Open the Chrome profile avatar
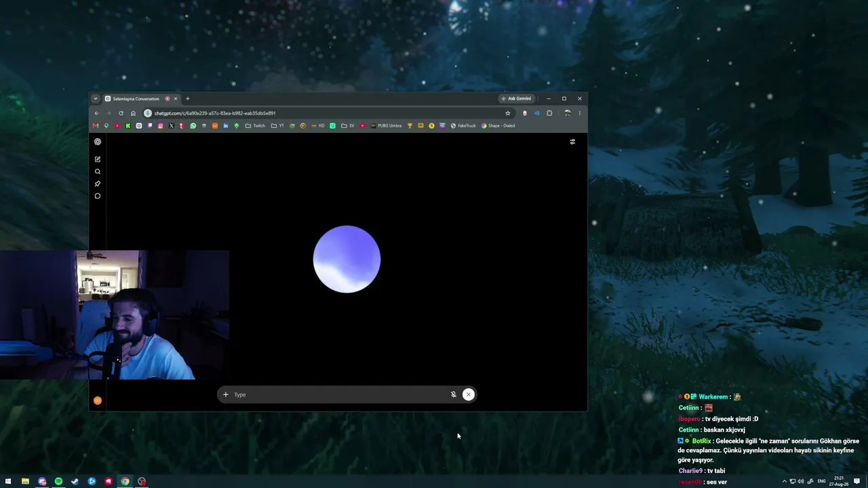This screenshot has height=488, width=868. point(567,113)
